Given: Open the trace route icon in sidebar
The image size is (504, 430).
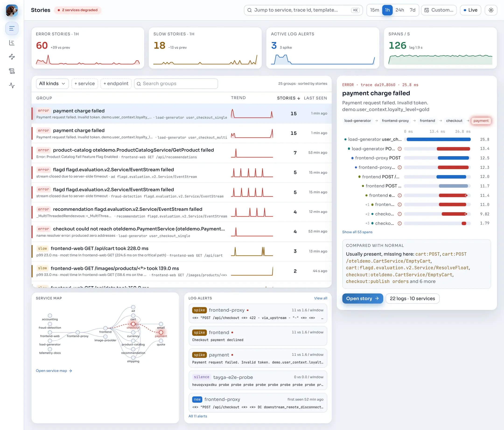Looking at the screenshot, I should coord(12,57).
